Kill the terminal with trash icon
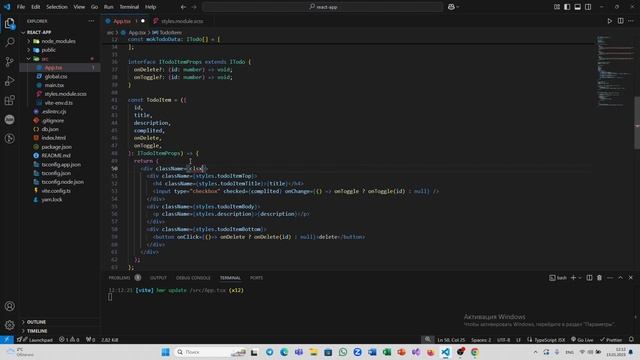The image size is (640, 360). [x=599, y=278]
